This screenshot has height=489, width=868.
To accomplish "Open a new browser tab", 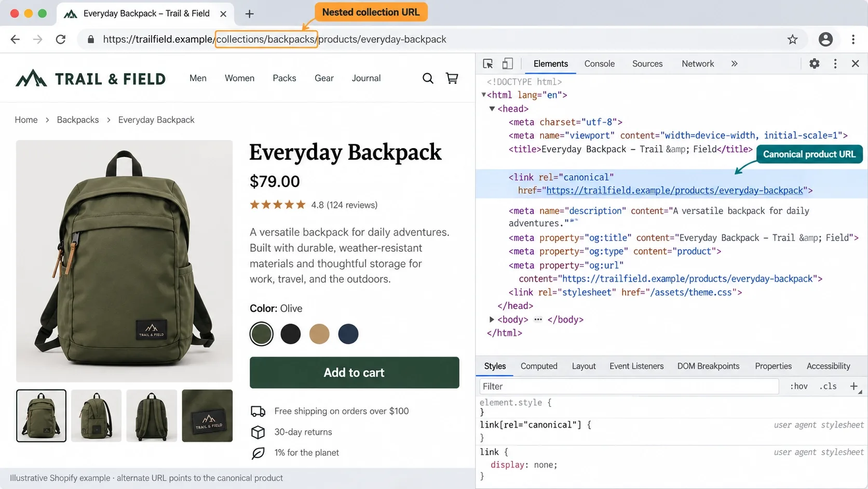I will pos(250,14).
